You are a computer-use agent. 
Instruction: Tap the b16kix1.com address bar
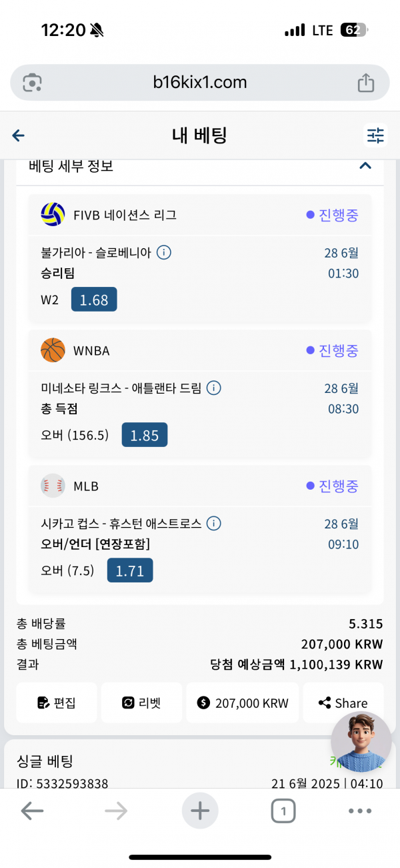coord(200,83)
